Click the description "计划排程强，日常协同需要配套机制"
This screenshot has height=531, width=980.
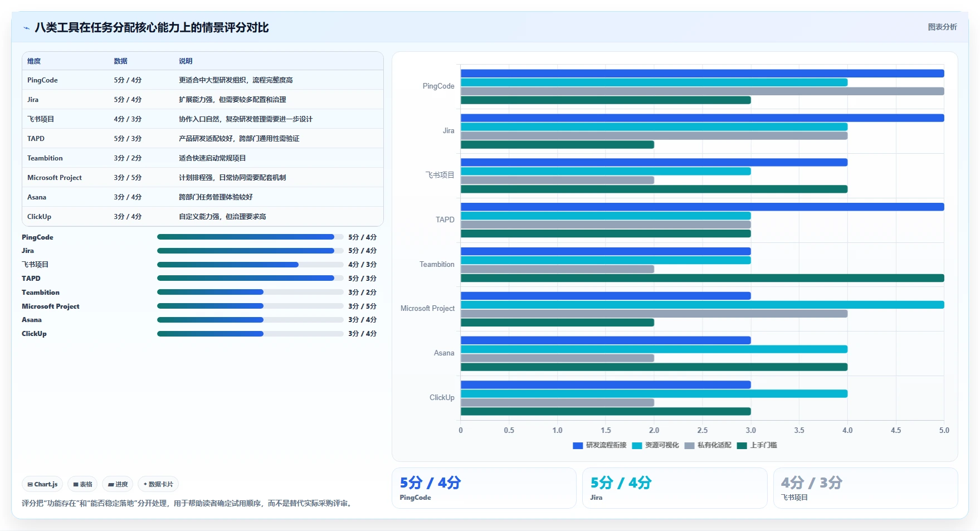click(x=232, y=178)
